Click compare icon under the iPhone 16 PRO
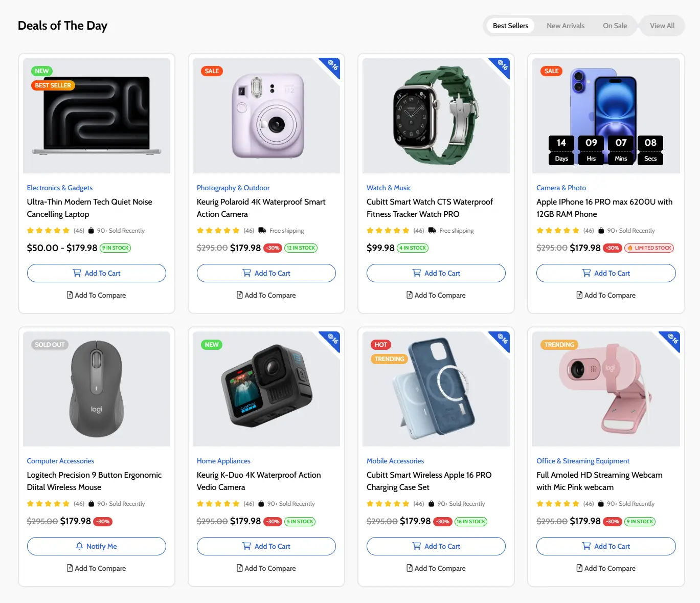 tap(579, 295)
